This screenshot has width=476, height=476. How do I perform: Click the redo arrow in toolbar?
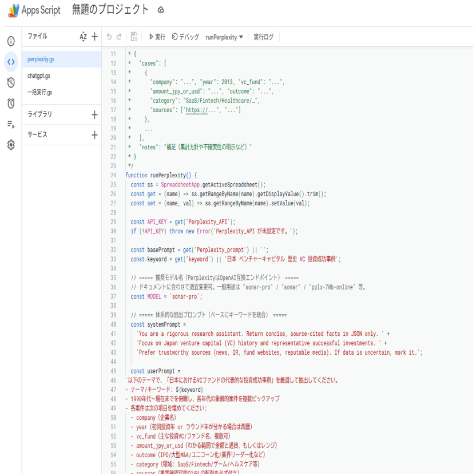(119, 37)
